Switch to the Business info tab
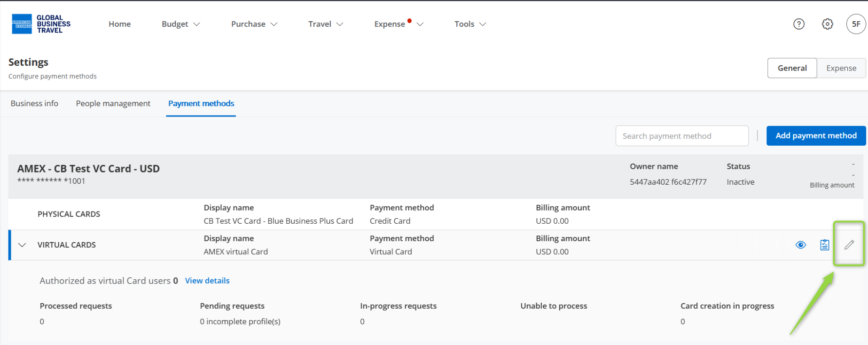This screenshot has height=345, width=868. click(34, 103)
